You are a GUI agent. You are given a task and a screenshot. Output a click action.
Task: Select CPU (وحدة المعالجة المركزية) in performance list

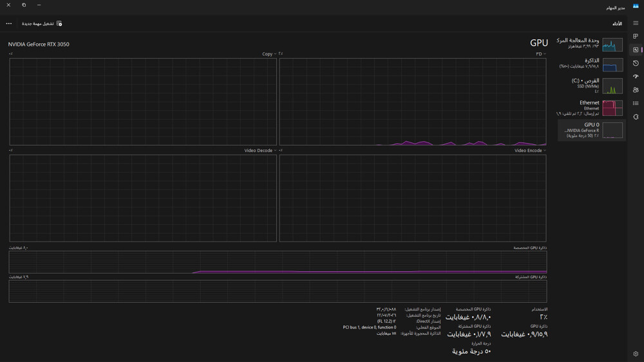591,44
